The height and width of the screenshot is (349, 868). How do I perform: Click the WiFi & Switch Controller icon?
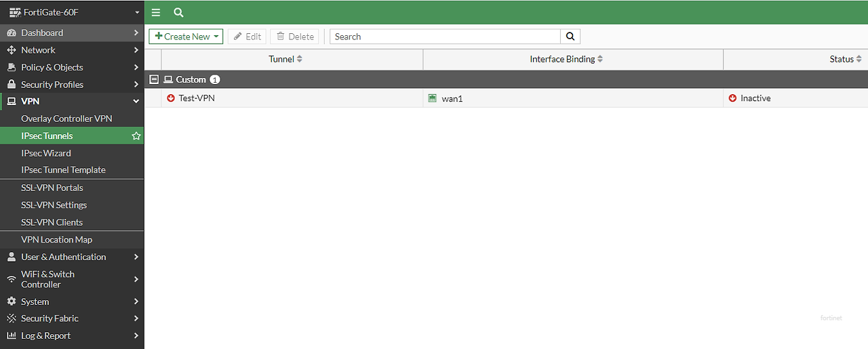click(12, 279)
